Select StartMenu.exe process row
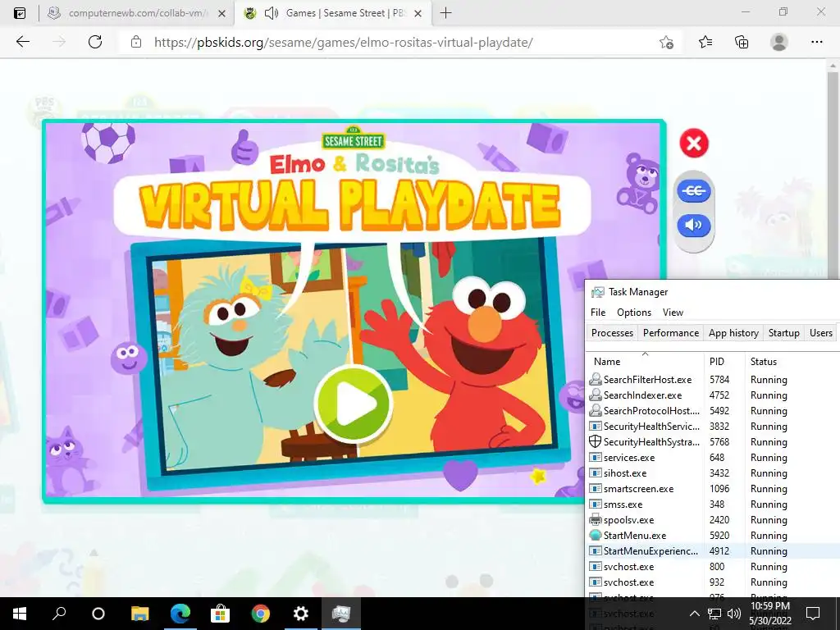Viewport: 840px width, 630px height. (x=713, y=535)
